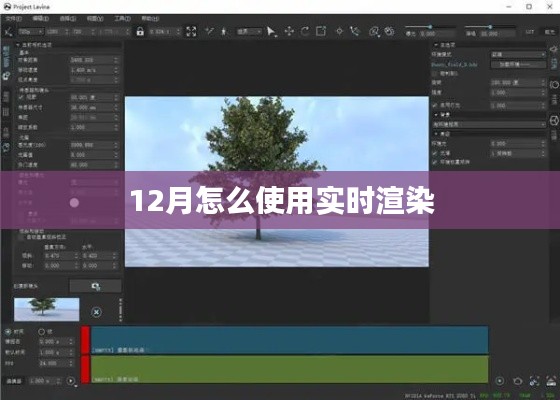Open the 帮助(H) menu
This screenshot has width=560, height=400.
(x=150, y=18)
